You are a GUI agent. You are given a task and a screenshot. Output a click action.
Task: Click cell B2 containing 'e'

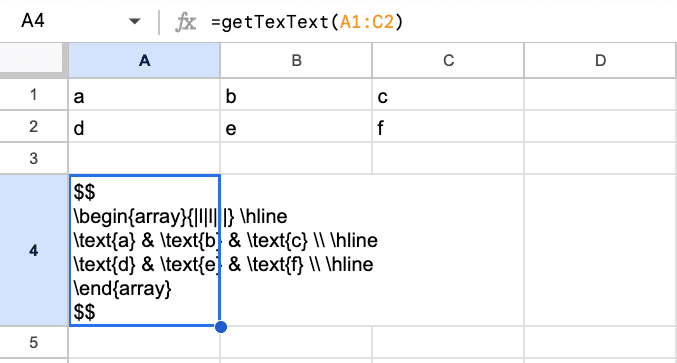pyautogui.click(x=296, y=126)
